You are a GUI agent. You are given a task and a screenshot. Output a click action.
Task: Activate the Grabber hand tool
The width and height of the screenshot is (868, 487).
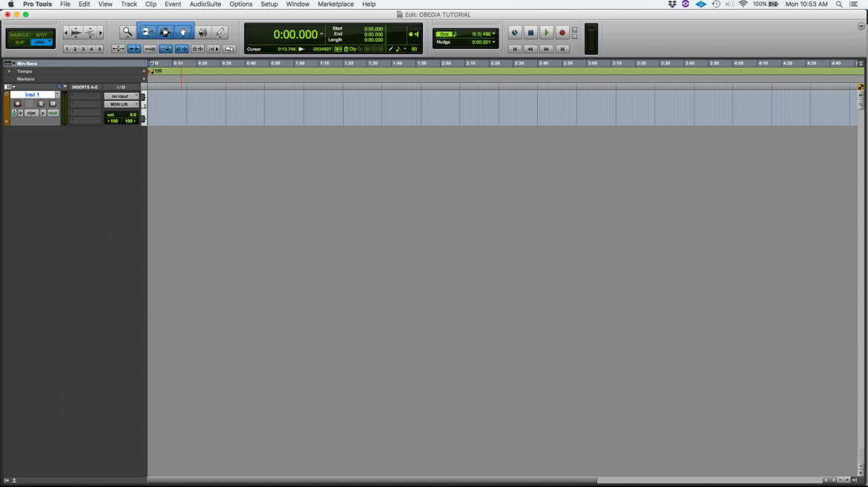pyautogui.click(x=182, y=32)
